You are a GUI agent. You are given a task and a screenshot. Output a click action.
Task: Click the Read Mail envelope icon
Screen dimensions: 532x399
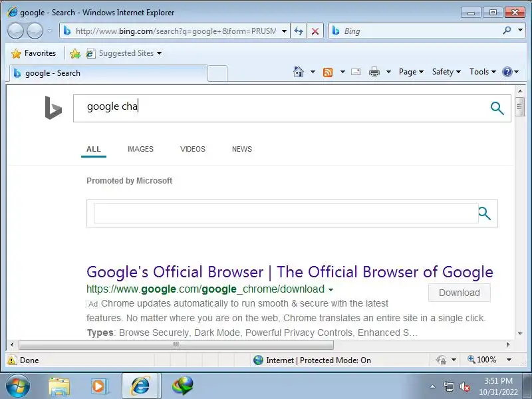(x=356, y=72)
